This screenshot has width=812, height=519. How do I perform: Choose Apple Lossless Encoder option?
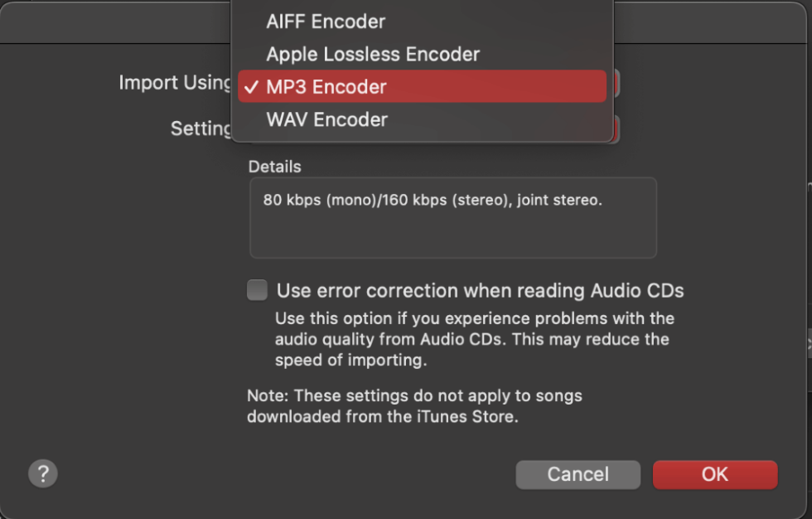[371, 54]
